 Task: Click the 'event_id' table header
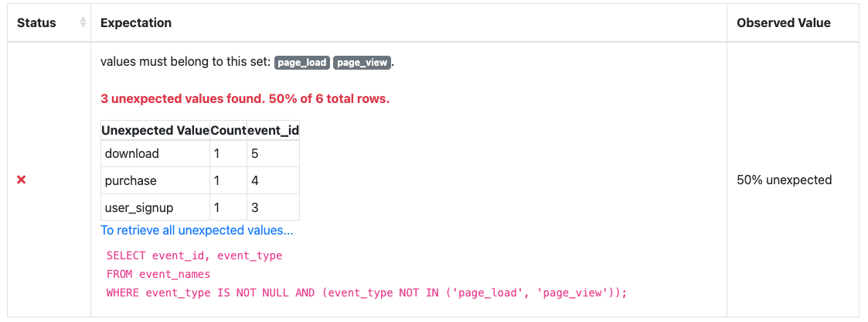click(274, 131)
